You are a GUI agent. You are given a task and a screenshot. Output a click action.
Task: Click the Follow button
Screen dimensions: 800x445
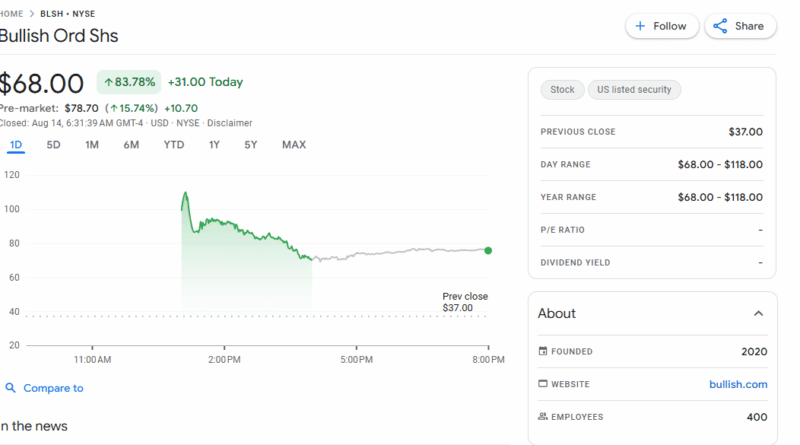(662, 26)
